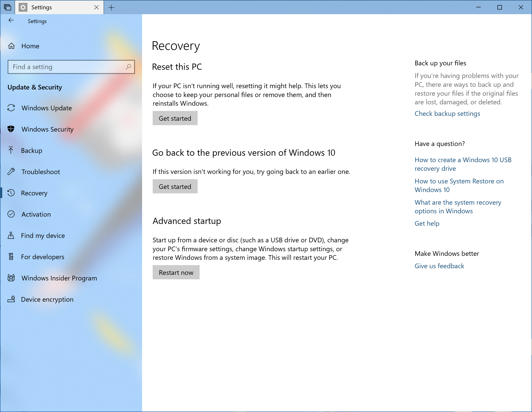
Task: Select the Backup icon in sidebar
Action: (x=12, y=150)
